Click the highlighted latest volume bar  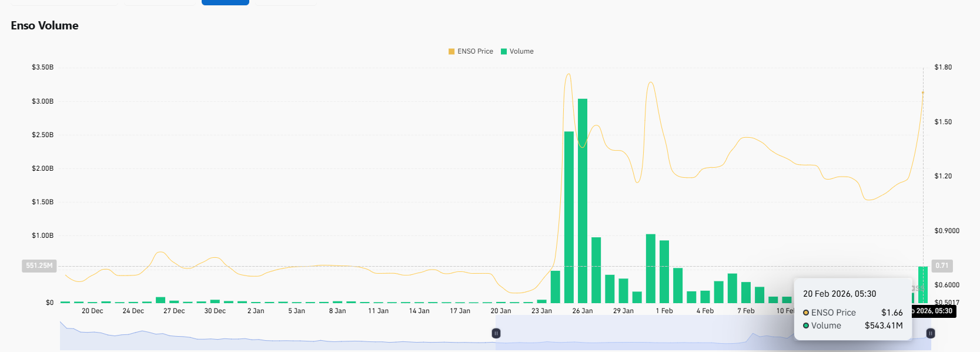point(922,284)
